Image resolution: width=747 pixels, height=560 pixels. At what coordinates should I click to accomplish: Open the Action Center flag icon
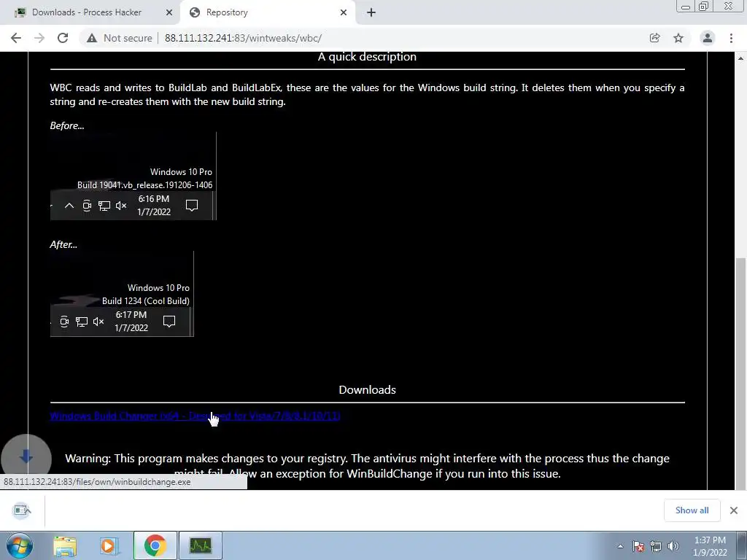tap(638, 546)
